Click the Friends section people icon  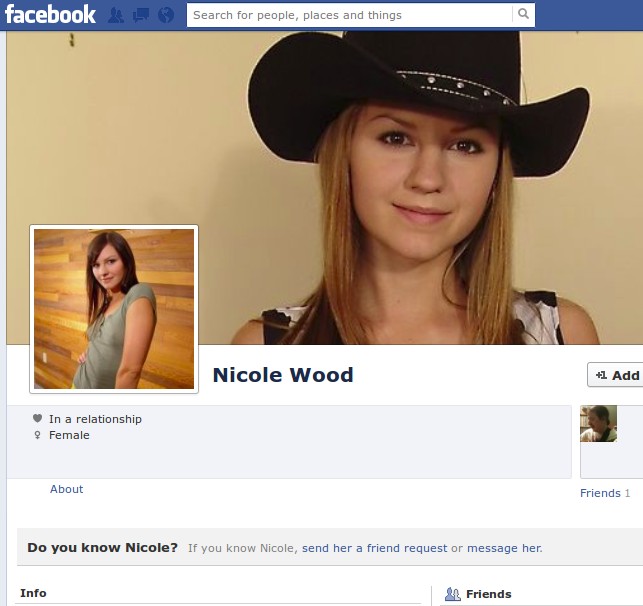pyautogui.click(x=453, y=594)
